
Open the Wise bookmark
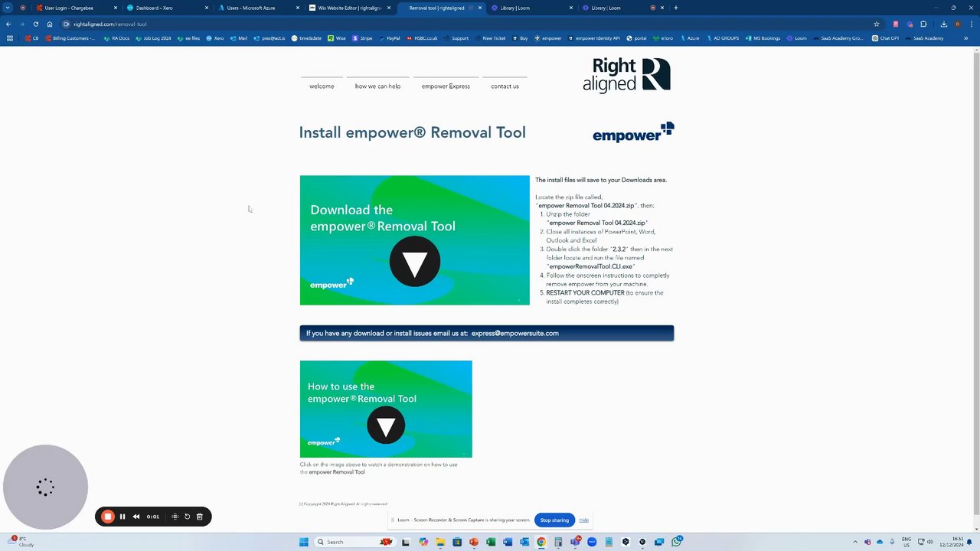337,38
